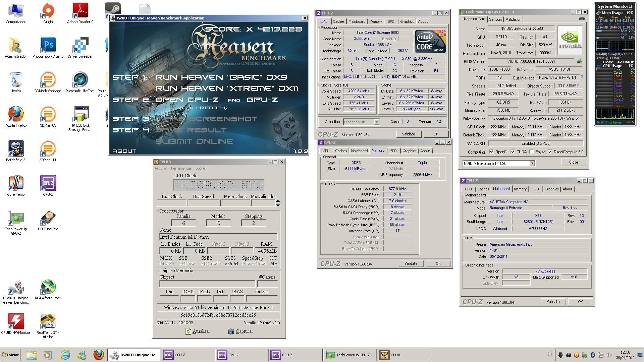Click Run Heaven "Xtreme" DX11 step
The height and width of the screenshot is (362, 644).
point(227,88)
